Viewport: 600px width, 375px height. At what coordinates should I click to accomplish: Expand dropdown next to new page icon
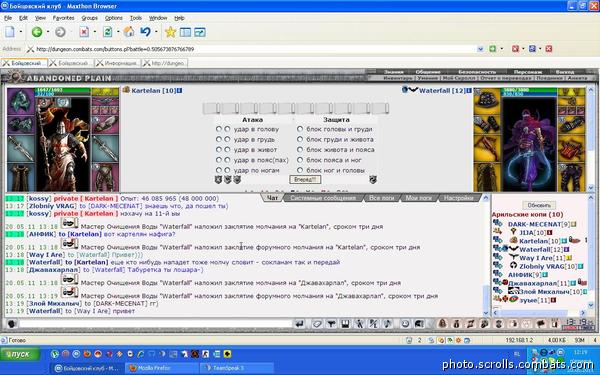pyautogui.click(x=21, y=32)
